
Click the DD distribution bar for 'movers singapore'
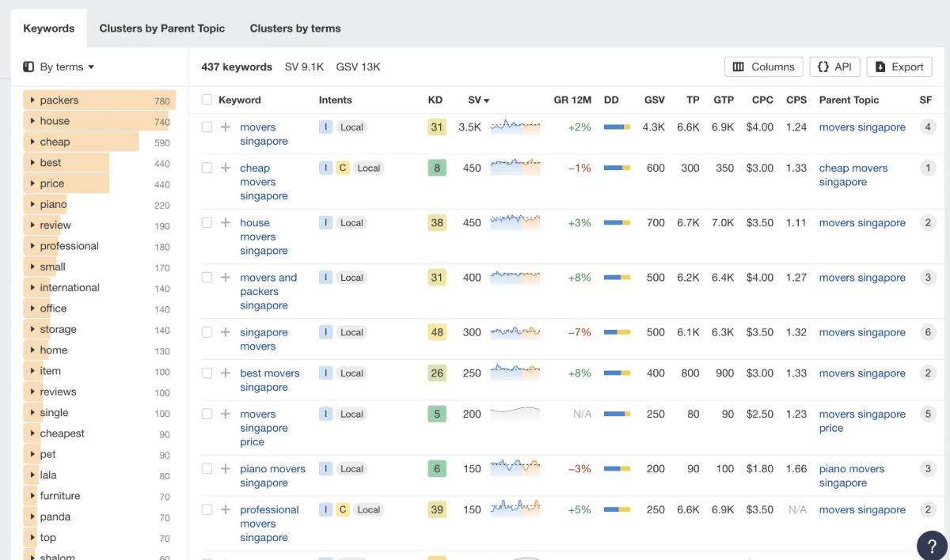[617, 127]
